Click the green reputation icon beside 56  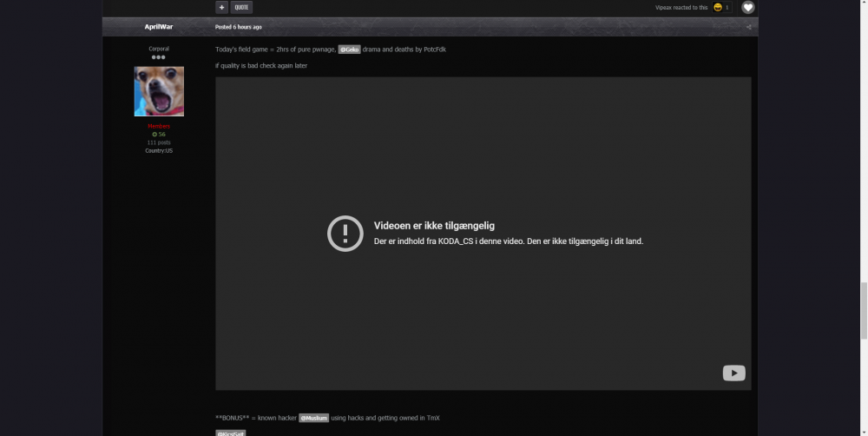[155, 135]
